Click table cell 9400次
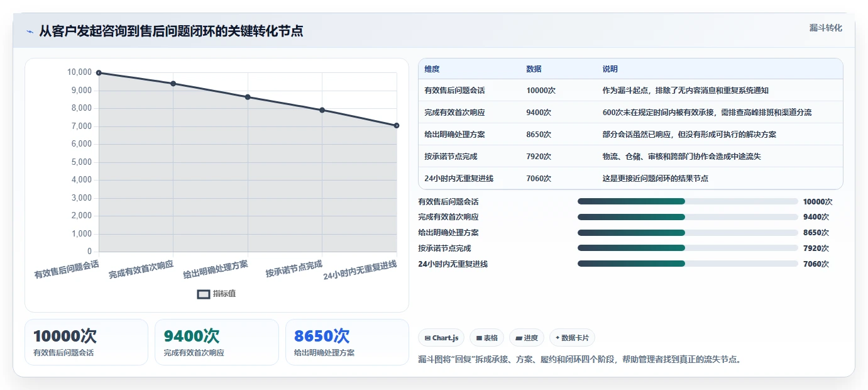 coord(539,113)
